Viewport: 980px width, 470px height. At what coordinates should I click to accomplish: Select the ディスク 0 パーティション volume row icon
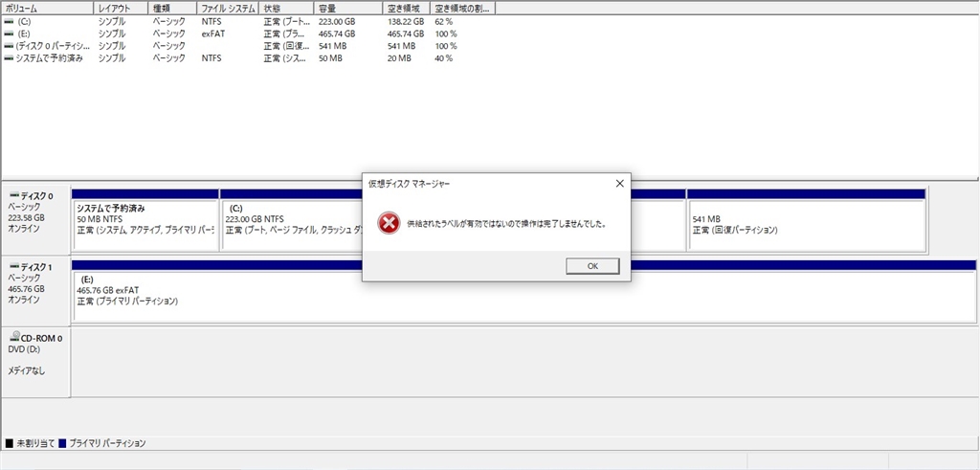(x=8, y=46)
